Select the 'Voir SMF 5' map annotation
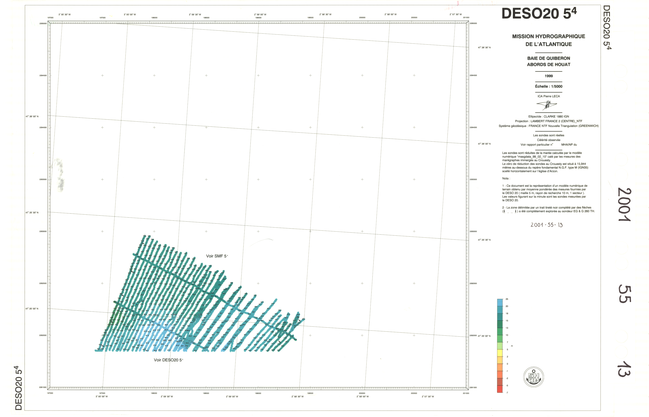649x417 pixels. point(217,257)
